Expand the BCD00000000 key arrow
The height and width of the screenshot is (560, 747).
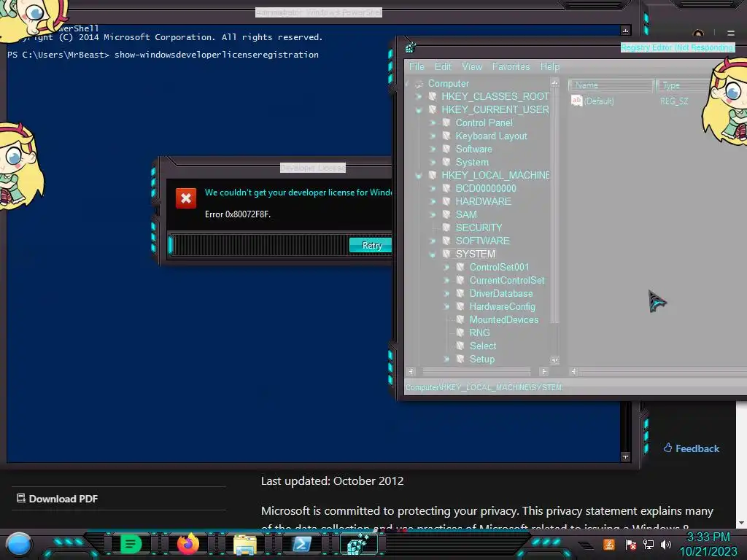click(433, 189)
